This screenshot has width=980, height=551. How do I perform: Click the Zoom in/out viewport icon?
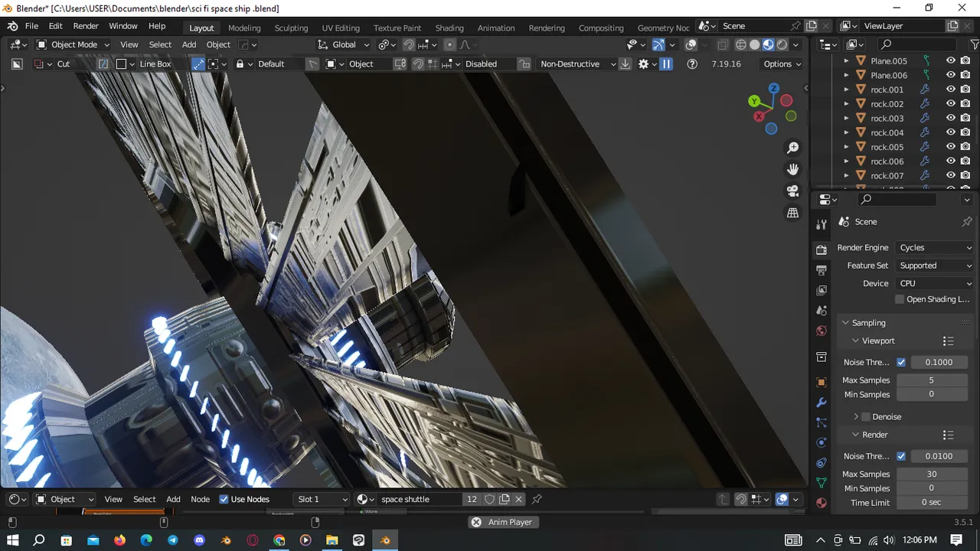(x=793, y=148)
